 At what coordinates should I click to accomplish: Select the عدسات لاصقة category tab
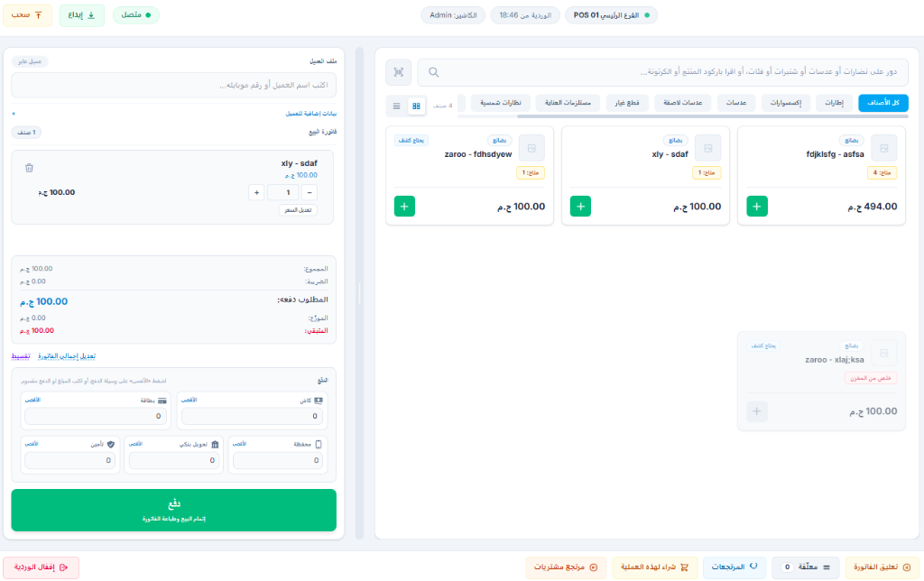click(682, 103)
